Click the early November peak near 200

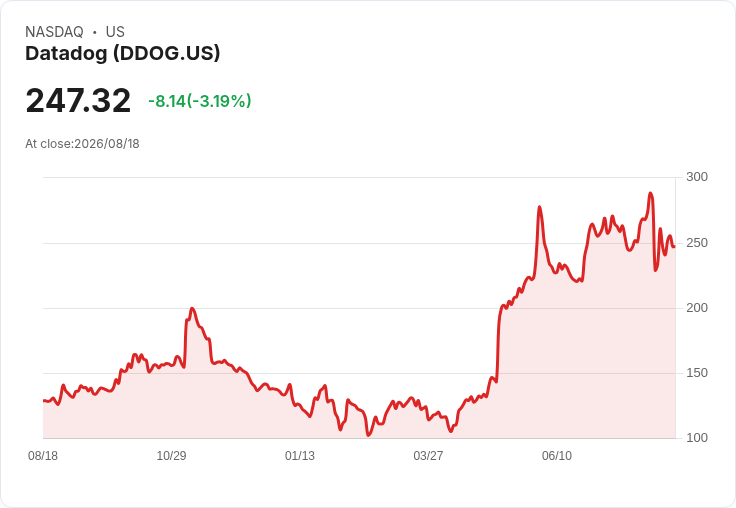tap(192, 308)
